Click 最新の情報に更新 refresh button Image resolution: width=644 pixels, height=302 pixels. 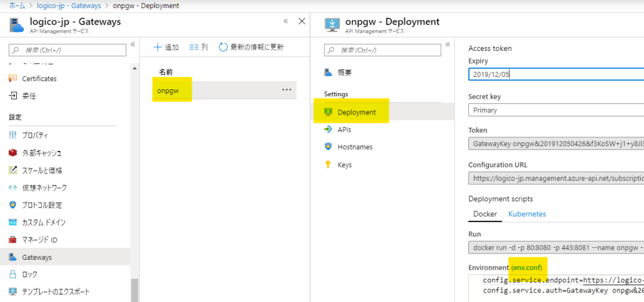click(251, 47)
